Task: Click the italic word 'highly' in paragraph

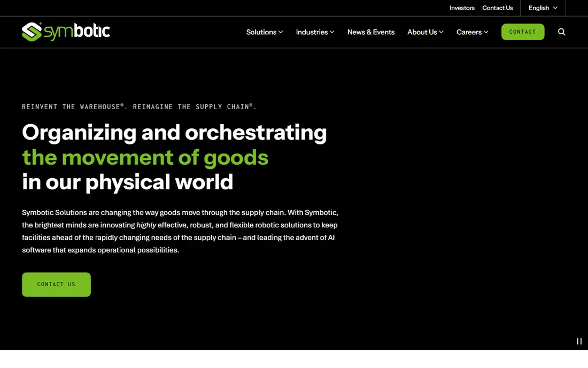Action: click(146, 225)
